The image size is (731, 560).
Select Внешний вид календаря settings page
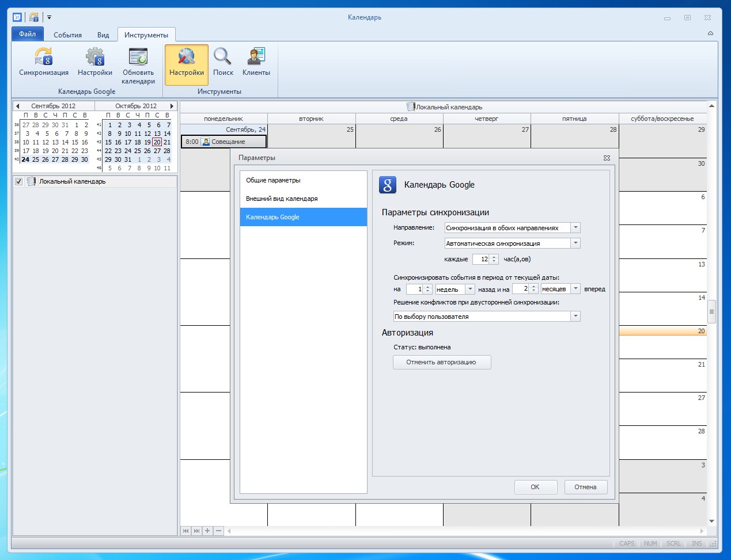304,199
